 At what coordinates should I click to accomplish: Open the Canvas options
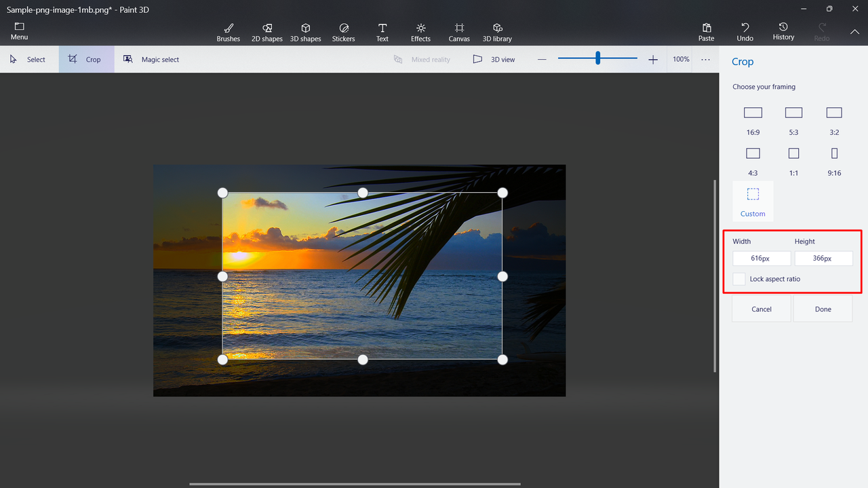[x=459, y=32]
